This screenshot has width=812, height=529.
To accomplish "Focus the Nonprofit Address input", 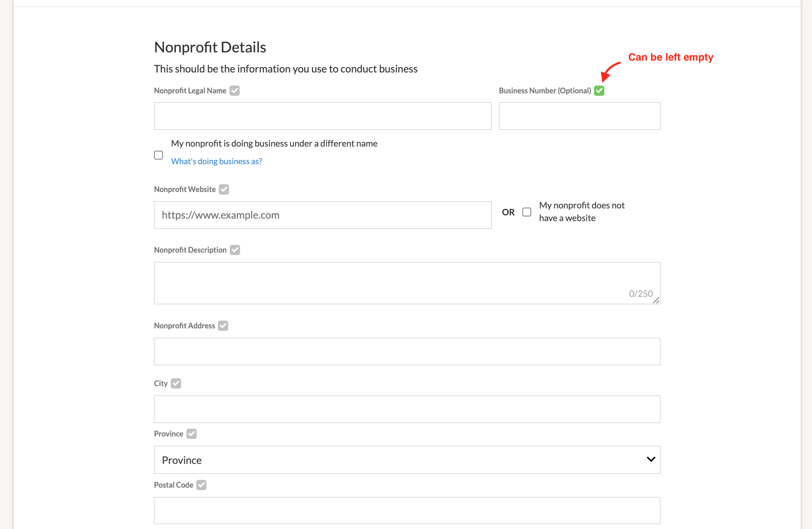I will tap(407, 351).
